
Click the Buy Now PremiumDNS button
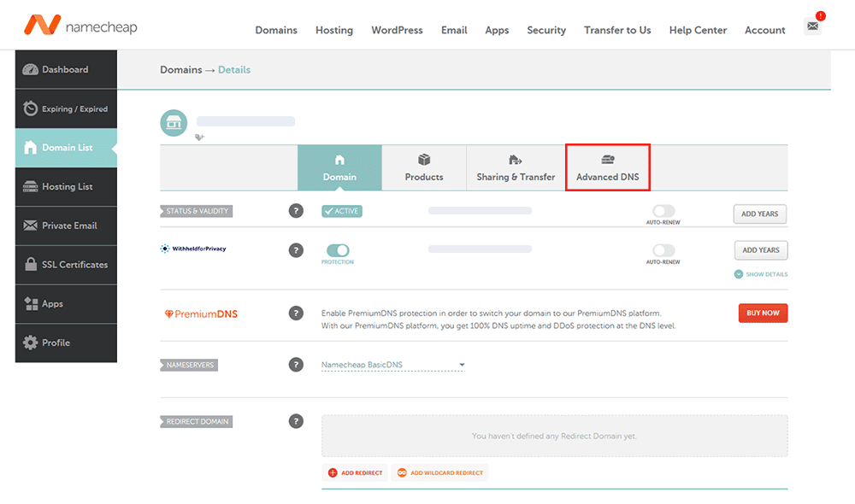(x=764, y=313)
